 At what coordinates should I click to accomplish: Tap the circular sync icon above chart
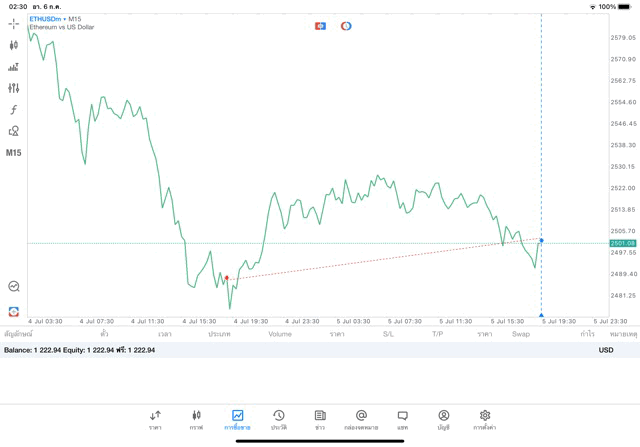point(346,26)
